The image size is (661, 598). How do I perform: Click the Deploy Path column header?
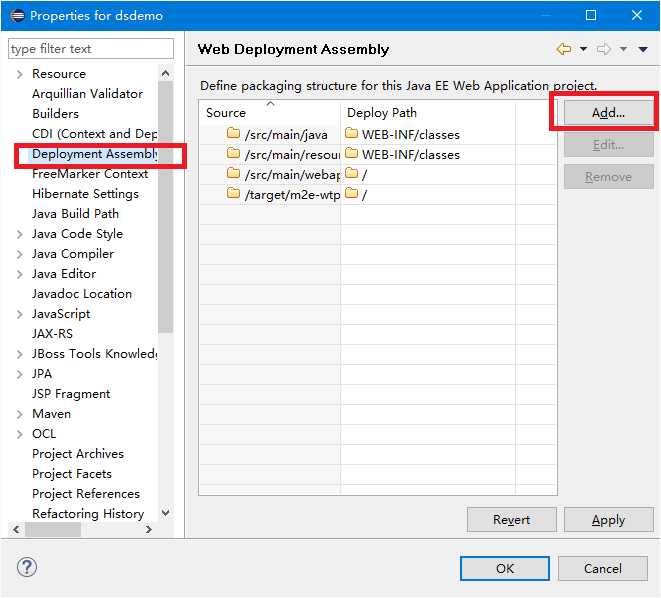(427, 113)
